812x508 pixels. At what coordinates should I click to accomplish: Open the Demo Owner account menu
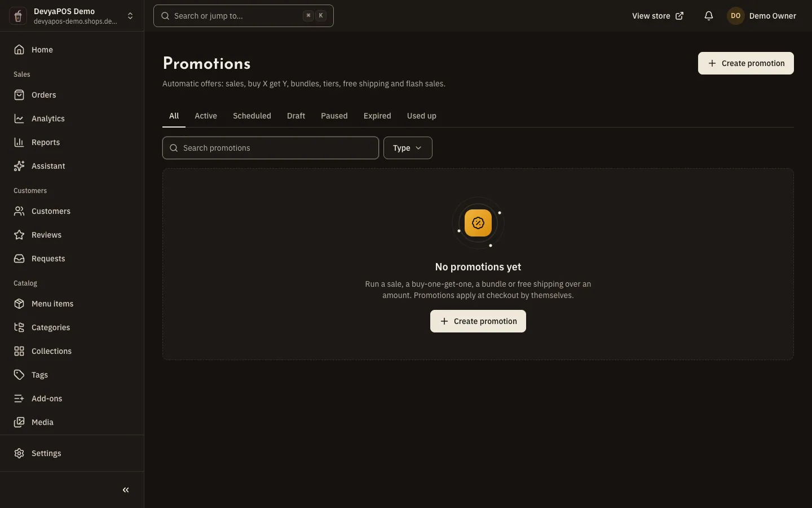click(762, 16)
